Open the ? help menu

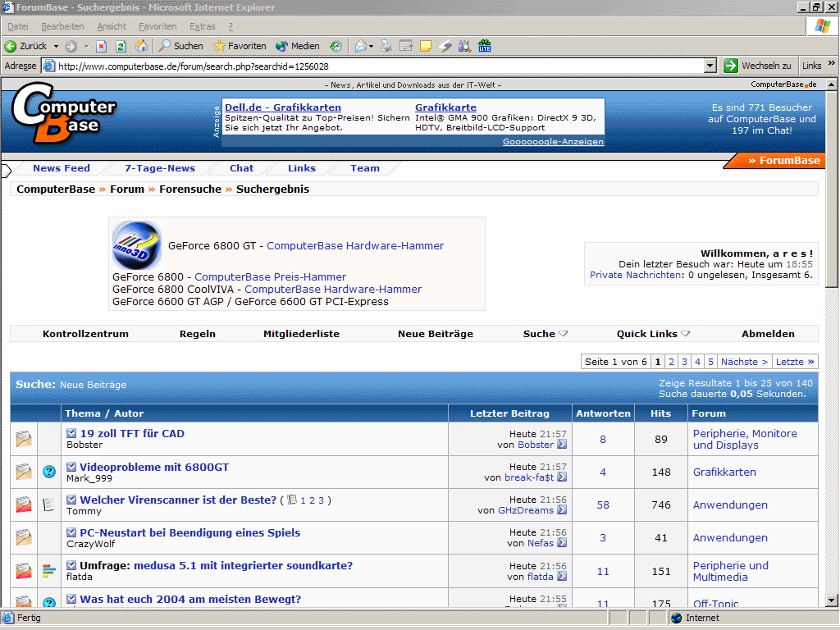(x=231, y=26)
